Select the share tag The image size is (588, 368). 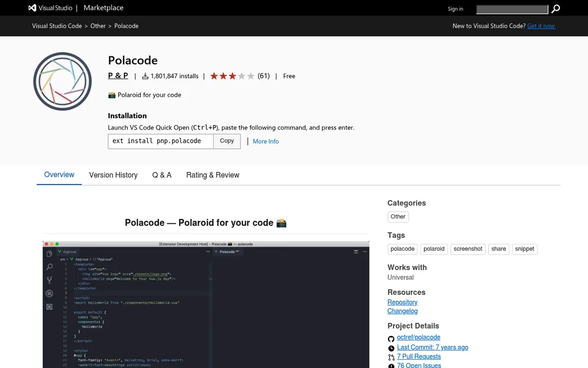click(499, 249)
